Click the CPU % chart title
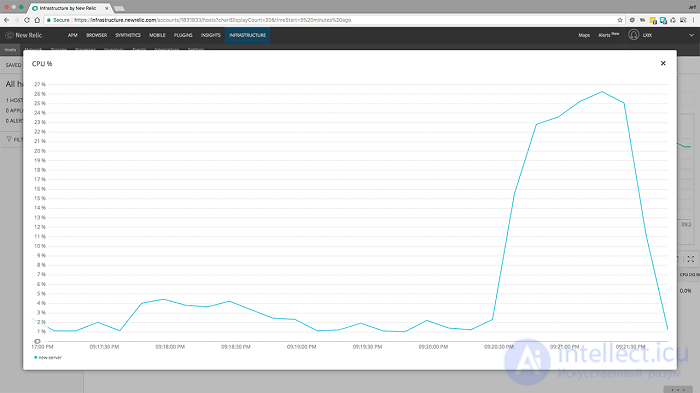This screenshot has height=393, width=700. click(x=42, y=64)
